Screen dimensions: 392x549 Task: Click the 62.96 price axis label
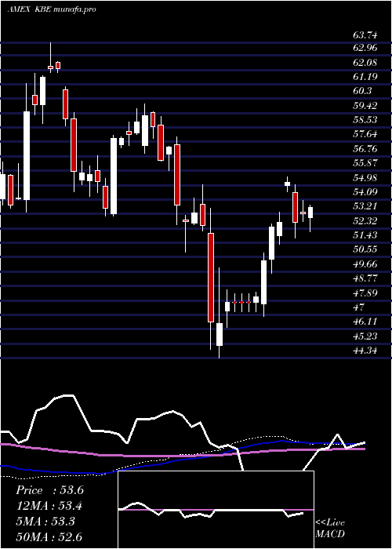pos(365,49)
